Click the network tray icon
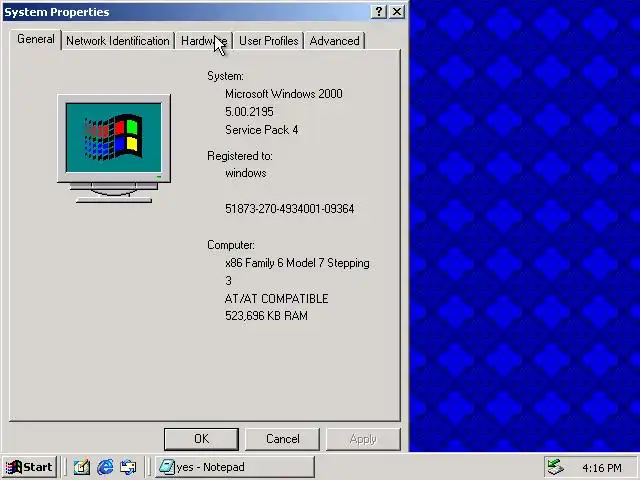This screenshot has height=480, width=640. coord(555,467)
